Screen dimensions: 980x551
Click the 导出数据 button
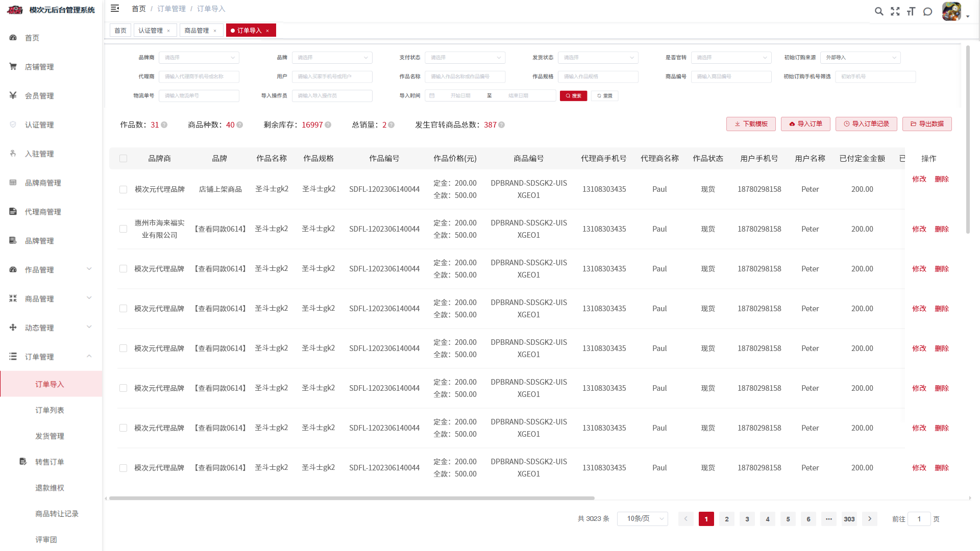click(927, 124)
